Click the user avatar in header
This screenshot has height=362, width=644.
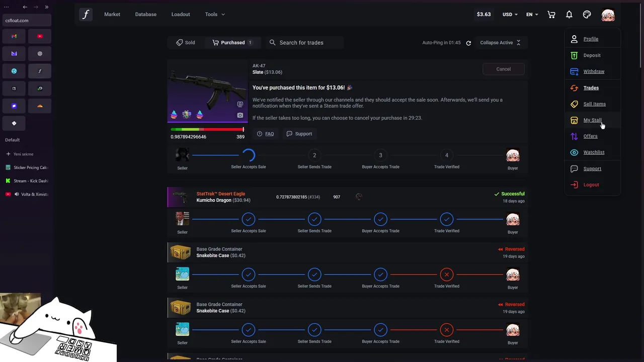pos(608,15)
